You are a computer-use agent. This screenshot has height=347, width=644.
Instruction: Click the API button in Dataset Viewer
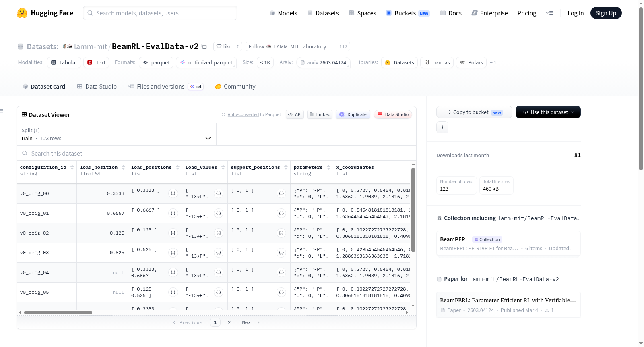pyautogui.click(x=295, y=114)
